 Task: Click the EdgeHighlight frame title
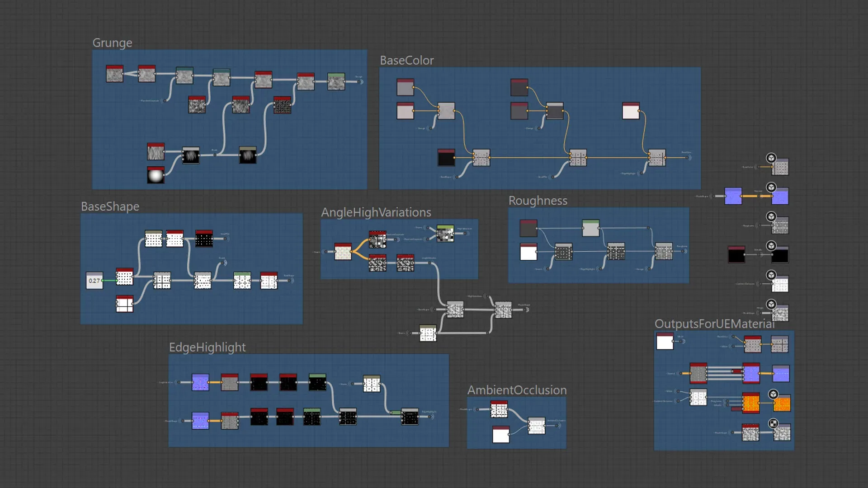(x=207, y=347)
